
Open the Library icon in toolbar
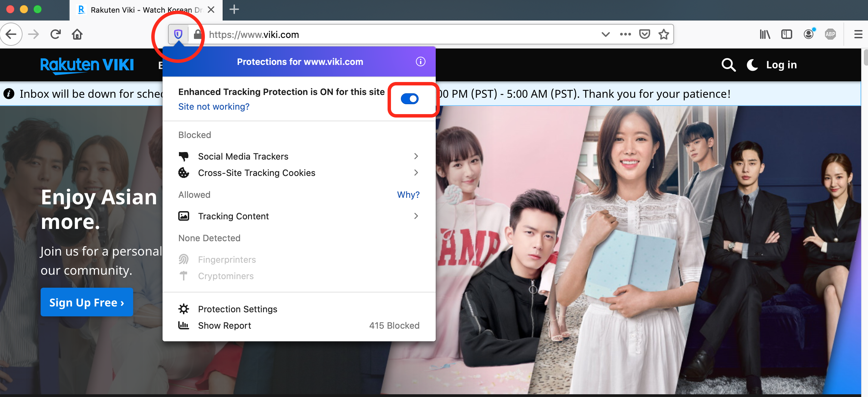pos(765,34)
